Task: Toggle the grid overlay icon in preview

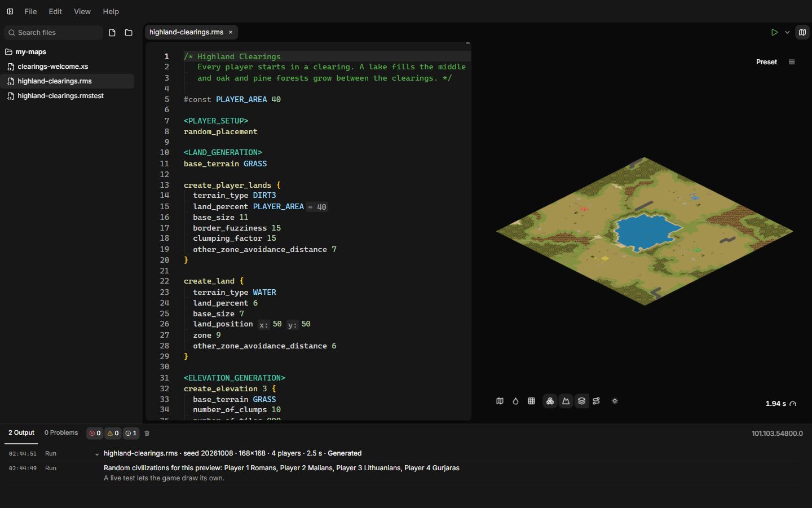Action: pyautogui.click(x=531, y=401)
